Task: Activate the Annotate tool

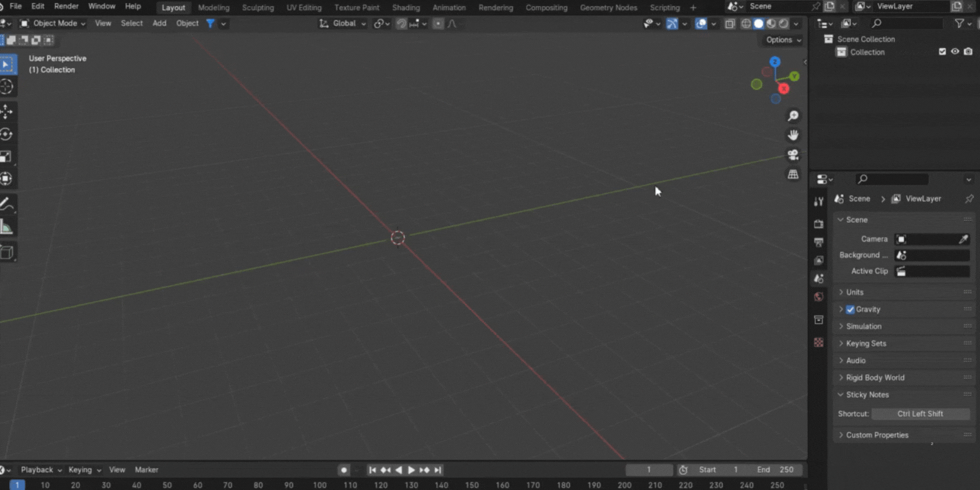Action: click(7, 204)
